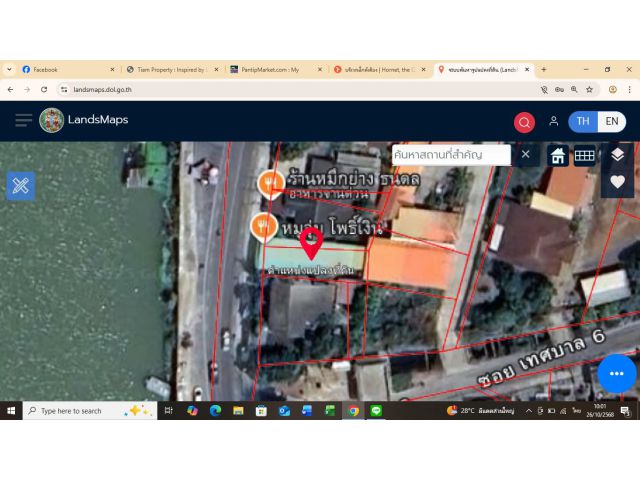The height and width of the screenshot is (480, 640).
Task: Open File Explorer from taskbar
Action: (x=238, y=411)
